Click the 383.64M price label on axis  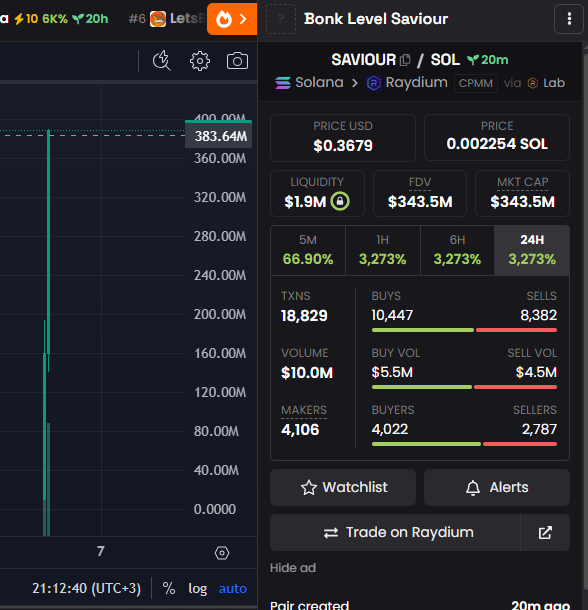pos(220,136)
